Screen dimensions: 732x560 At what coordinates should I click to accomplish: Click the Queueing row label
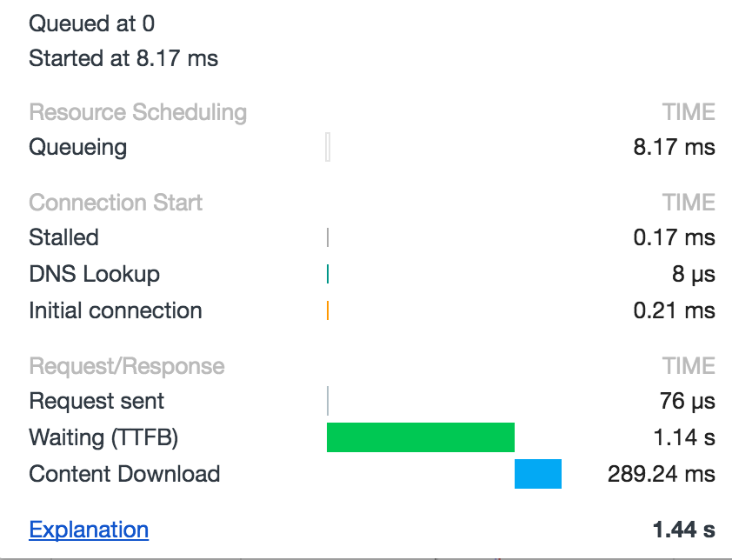tap(77, 147)
